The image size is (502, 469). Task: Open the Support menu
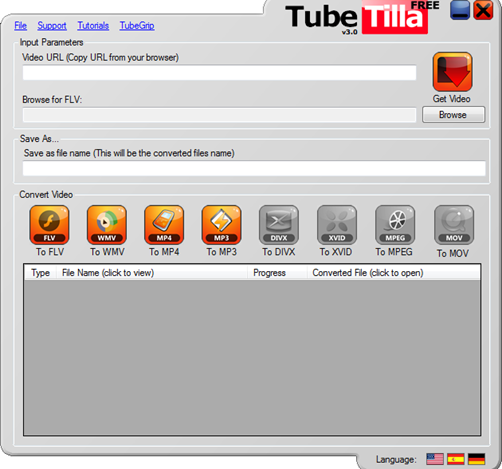coord(52,26)
